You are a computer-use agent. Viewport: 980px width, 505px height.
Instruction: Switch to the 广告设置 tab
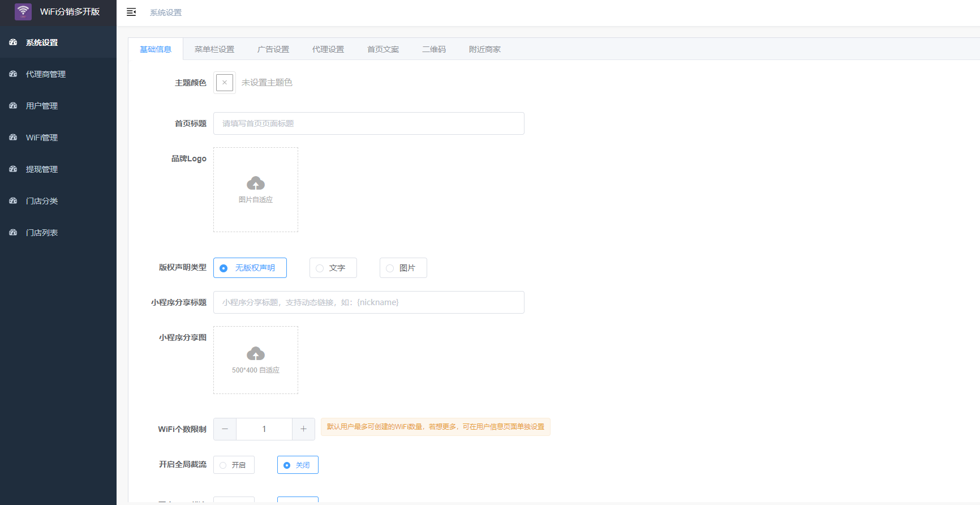click(x=273, y=49)
